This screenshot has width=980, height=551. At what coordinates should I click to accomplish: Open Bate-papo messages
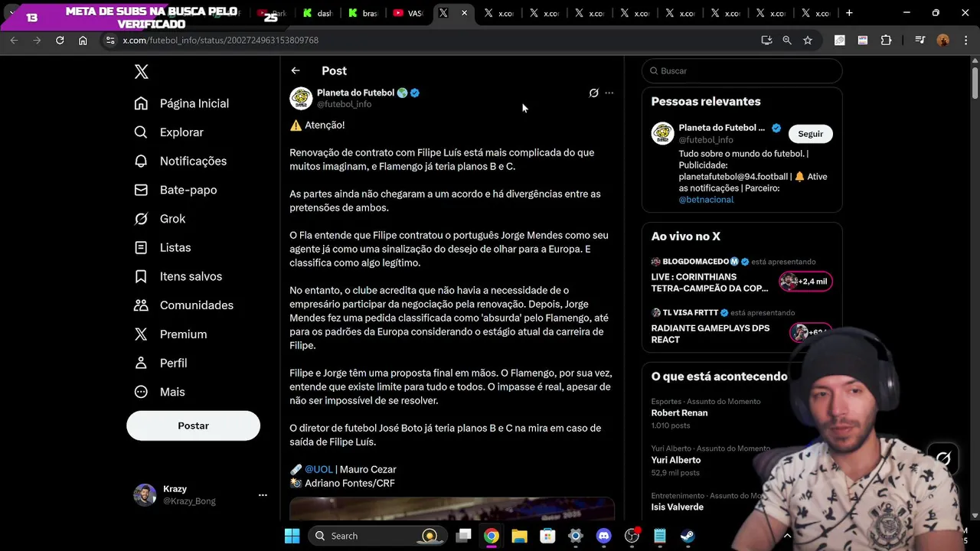coord(175,190)
